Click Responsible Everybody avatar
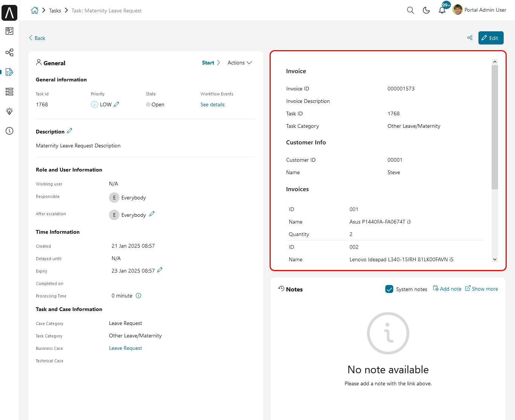The height and width of the screenshot is (420, 515). [x=114, y=198]
